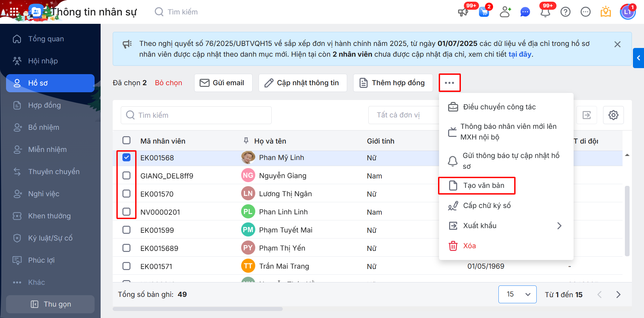Screen dimensions: 644x318
Task: Click Phan Mỹ Linh's avatar photo
Action: pos(248,157)
